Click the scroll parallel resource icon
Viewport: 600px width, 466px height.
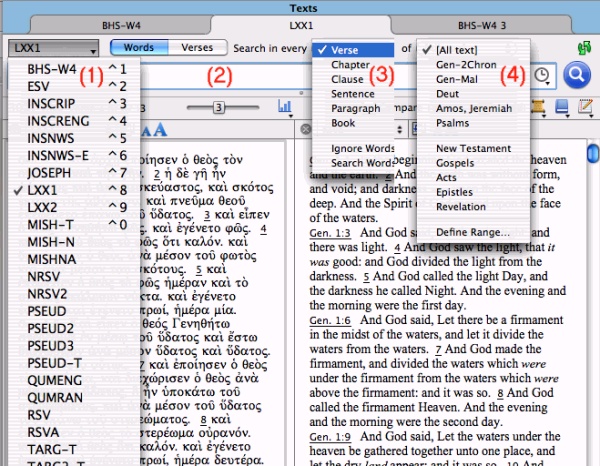pyautogui.click(x=538, y=107)
